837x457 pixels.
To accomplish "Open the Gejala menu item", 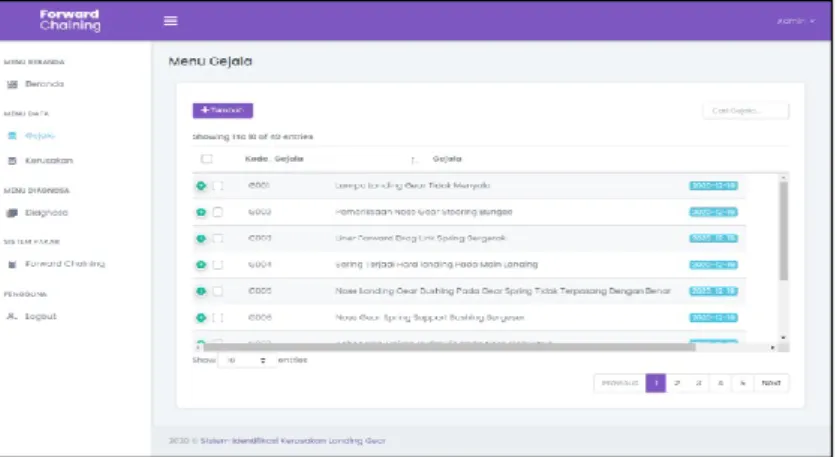I will coord(40,136).
